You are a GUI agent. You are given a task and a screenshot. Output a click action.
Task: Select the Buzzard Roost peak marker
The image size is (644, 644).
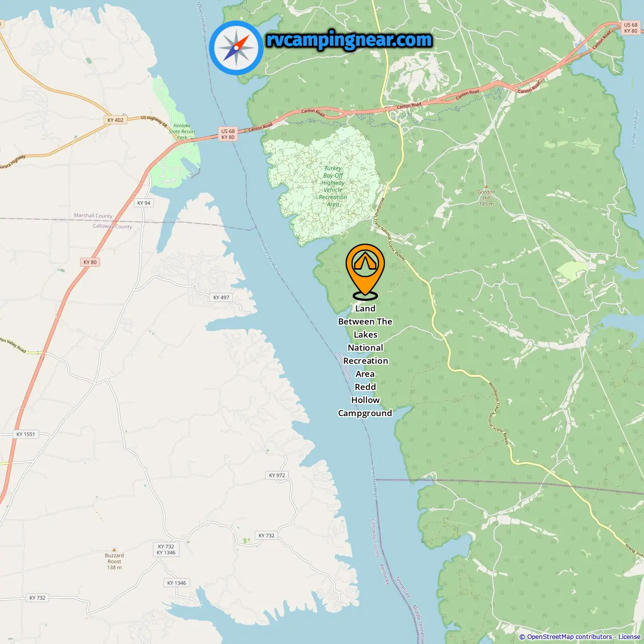pyautogui.click(x=114, y=550)
